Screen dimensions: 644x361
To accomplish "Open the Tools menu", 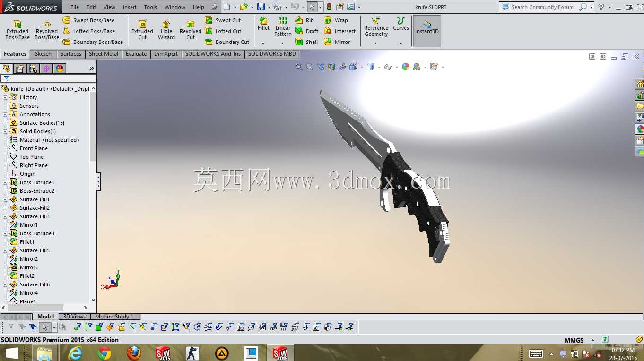I will [150, 7].
